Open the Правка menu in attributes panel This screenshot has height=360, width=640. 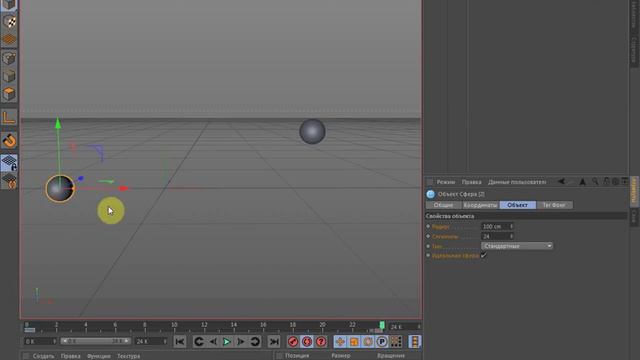(471, 182)
